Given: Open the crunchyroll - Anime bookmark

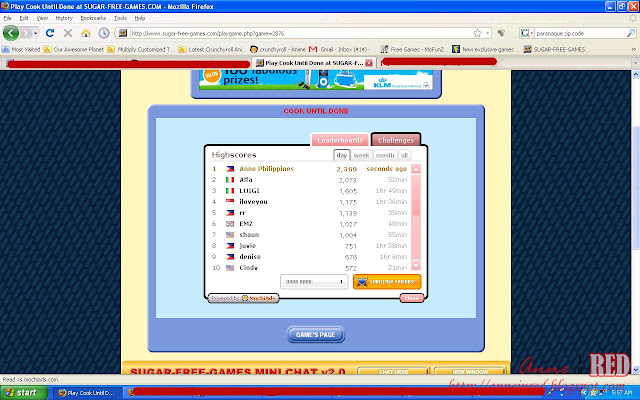Looking at the screenshot, I should (x=278, y=49).
